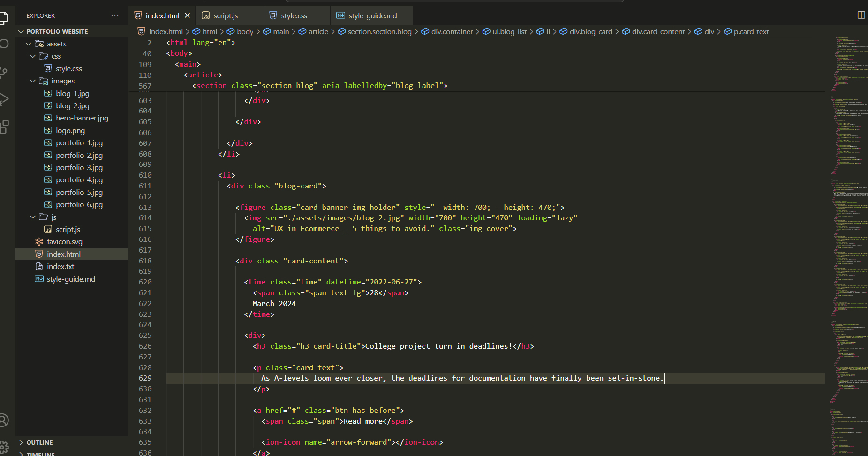The height and width of the screenshot is (456, 868).
Task: Click line number 629 in the gutter
Action: (x=145, y=378)
